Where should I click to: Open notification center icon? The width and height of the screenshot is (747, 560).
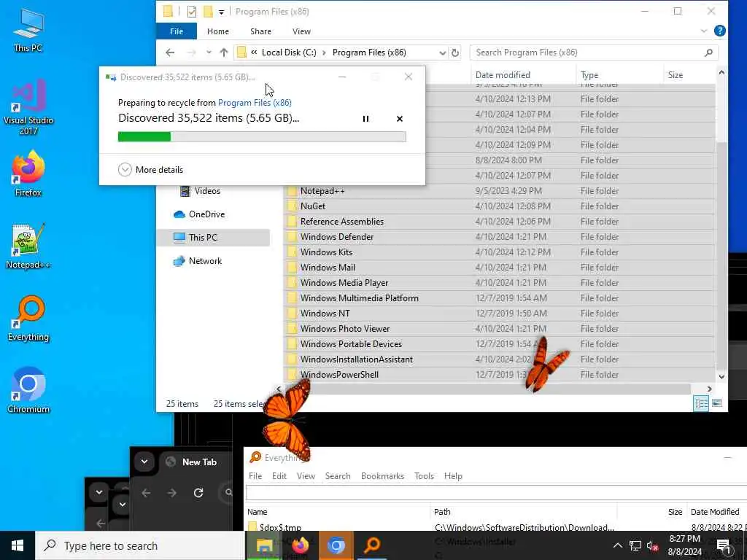[724, 545]
